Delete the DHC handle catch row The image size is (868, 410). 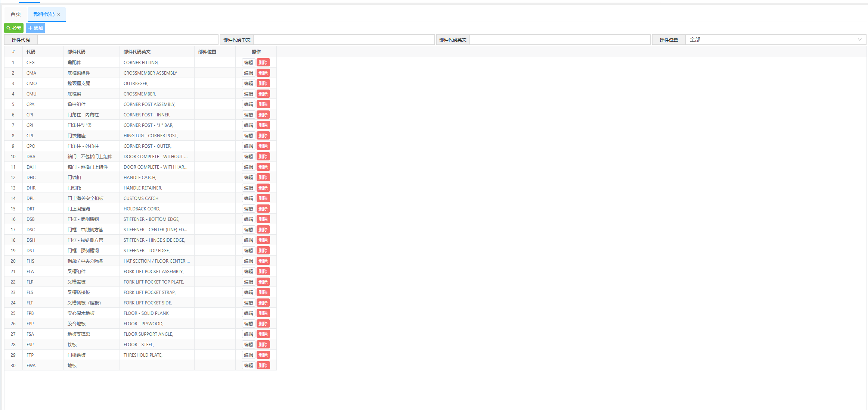pos(263,178)
